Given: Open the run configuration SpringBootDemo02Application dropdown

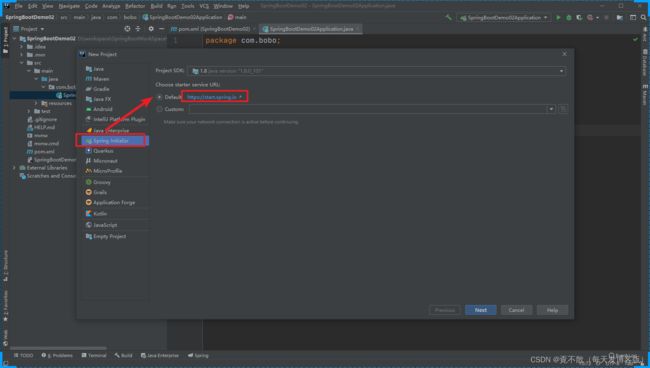Looking at the screenshot, I should [503, 17].
